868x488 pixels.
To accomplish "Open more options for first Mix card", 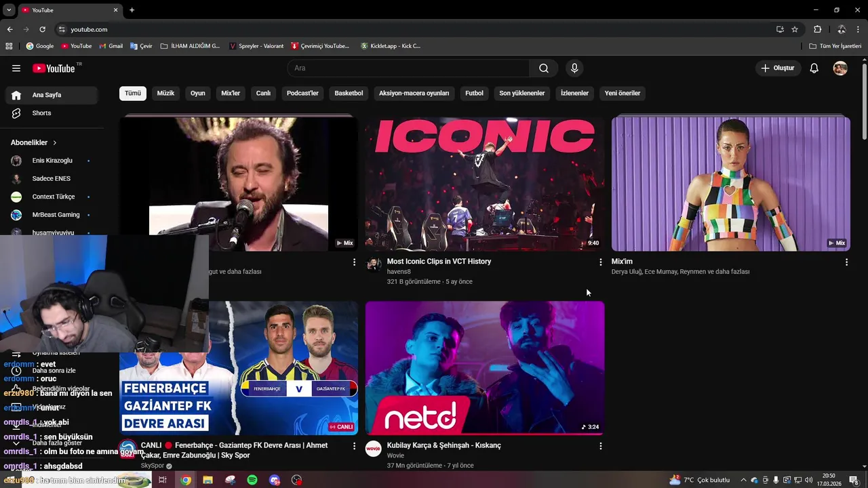I will pyautogui.click(x=354, y=262).
